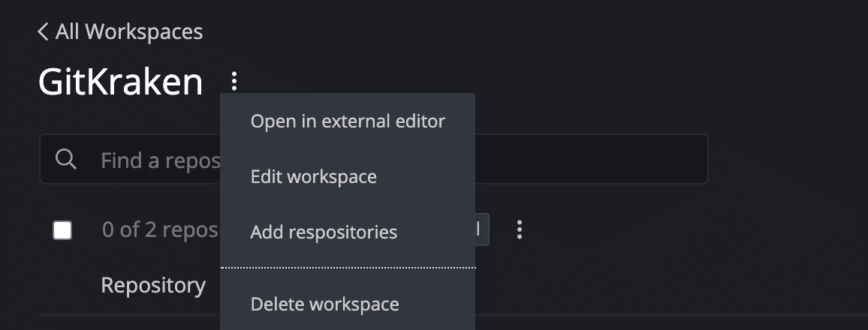Focus the "Find a repos" search field
This screenshot has width=868, height=330.
click(x=159, y=160)
